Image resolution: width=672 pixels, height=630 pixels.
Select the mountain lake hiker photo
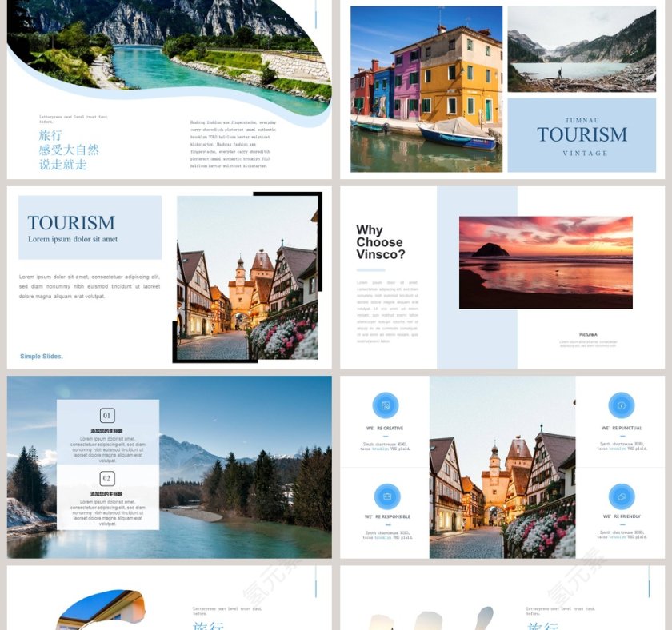point(582,50)
